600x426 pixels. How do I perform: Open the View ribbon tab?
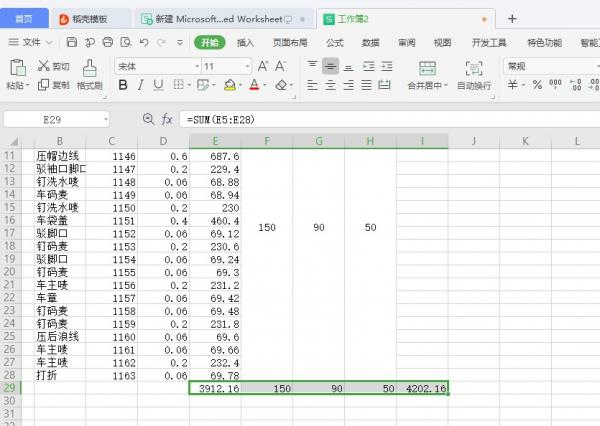point(442,42)
